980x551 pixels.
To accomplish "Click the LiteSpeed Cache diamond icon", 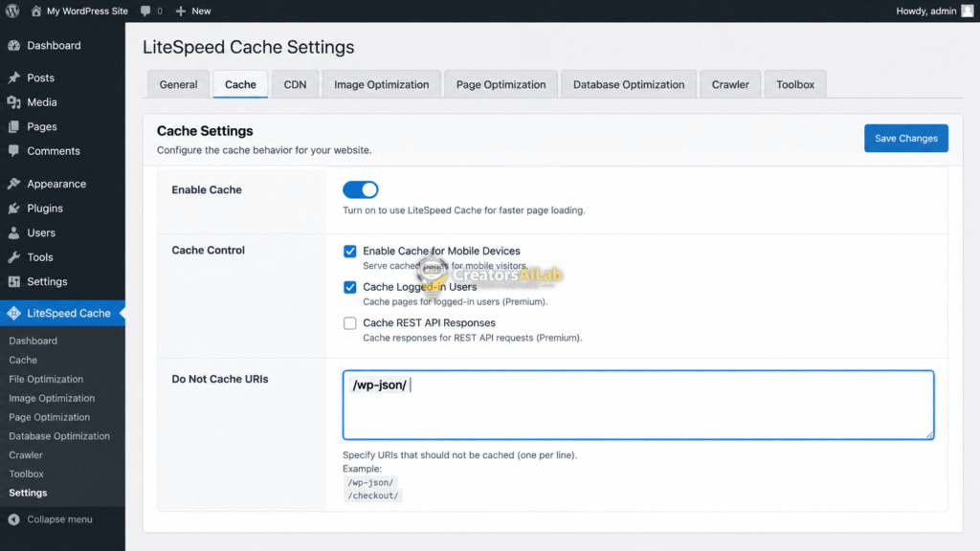I will (x=13, y=313).
